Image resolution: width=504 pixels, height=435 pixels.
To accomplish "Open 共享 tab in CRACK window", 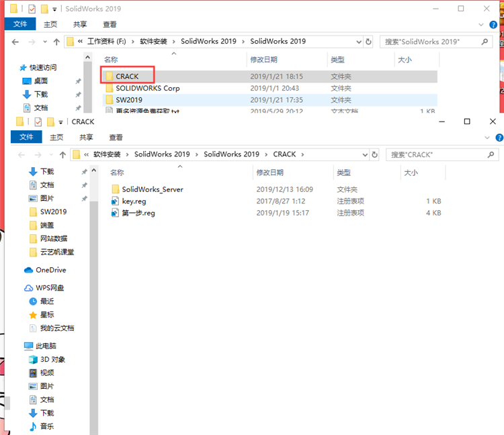I will pyautogui.click(x=86, y=137).
